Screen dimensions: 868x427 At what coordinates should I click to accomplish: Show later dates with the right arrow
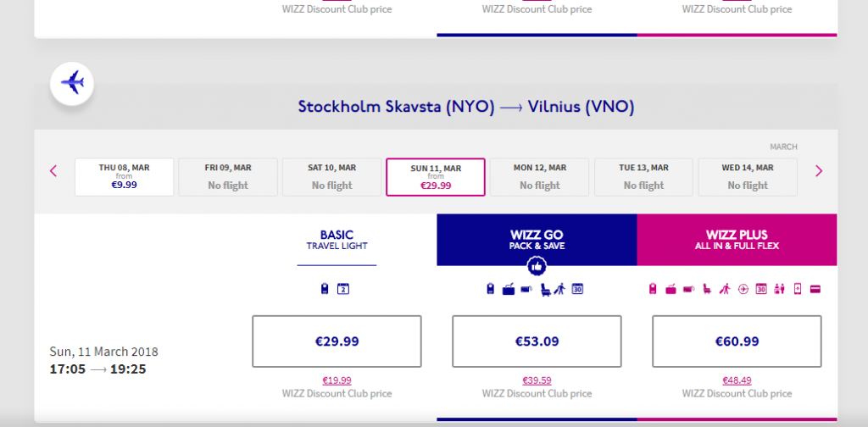(x=819, y=171)
